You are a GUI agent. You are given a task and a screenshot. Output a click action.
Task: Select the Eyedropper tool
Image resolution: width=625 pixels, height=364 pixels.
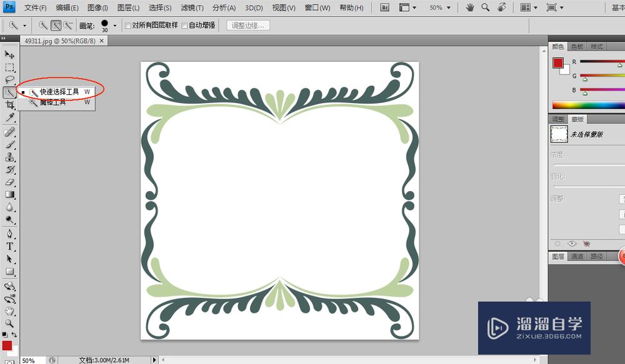(x=9, y=117)
